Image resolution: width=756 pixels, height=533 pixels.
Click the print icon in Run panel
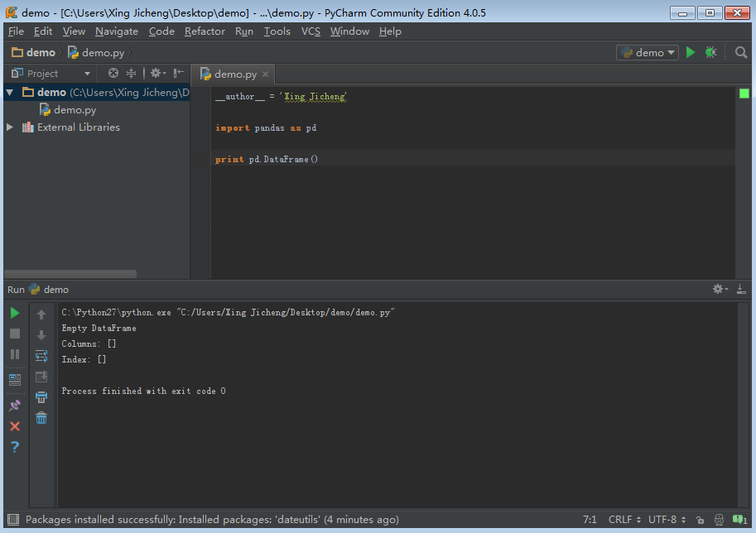(x=41, y=397)
